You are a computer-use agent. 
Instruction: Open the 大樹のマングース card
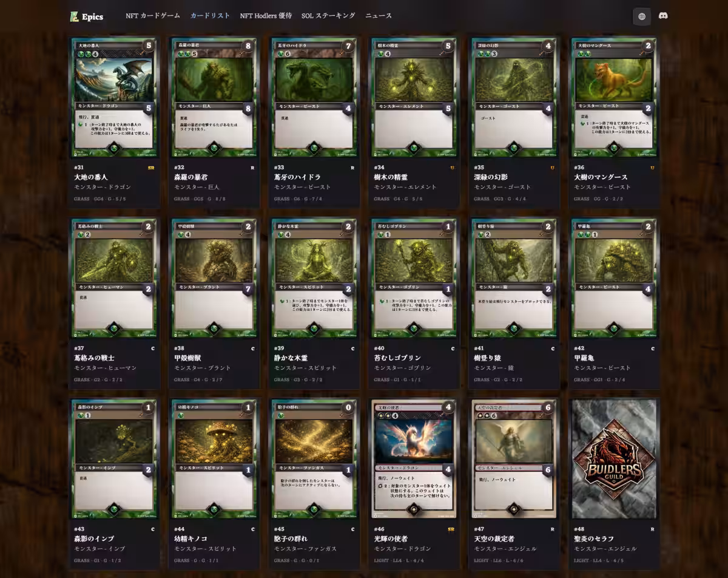pos(614,97)
